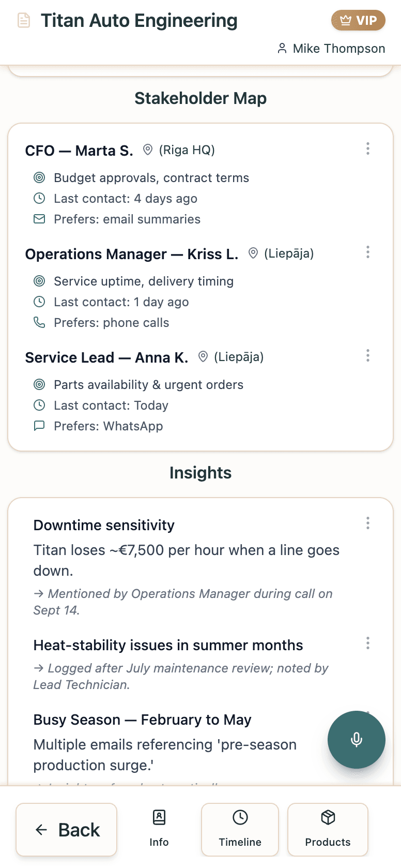Select the envelope icon for email summaries preference
Screen dimensions: 401x868
click(39, 219)
